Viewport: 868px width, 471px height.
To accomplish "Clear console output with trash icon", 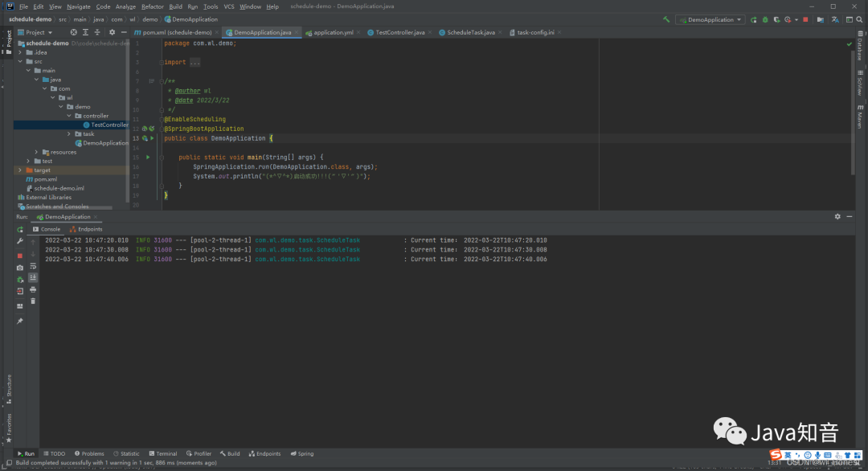I will click(33, 301).
